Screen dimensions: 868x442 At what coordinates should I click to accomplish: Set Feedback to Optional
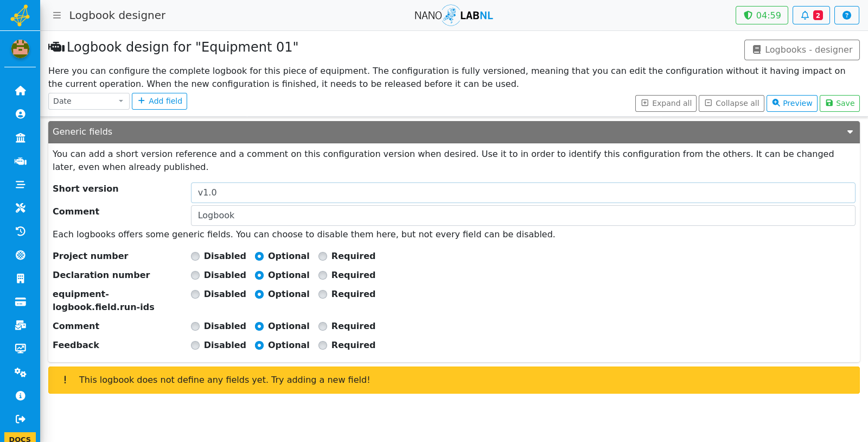coord(259,345)
